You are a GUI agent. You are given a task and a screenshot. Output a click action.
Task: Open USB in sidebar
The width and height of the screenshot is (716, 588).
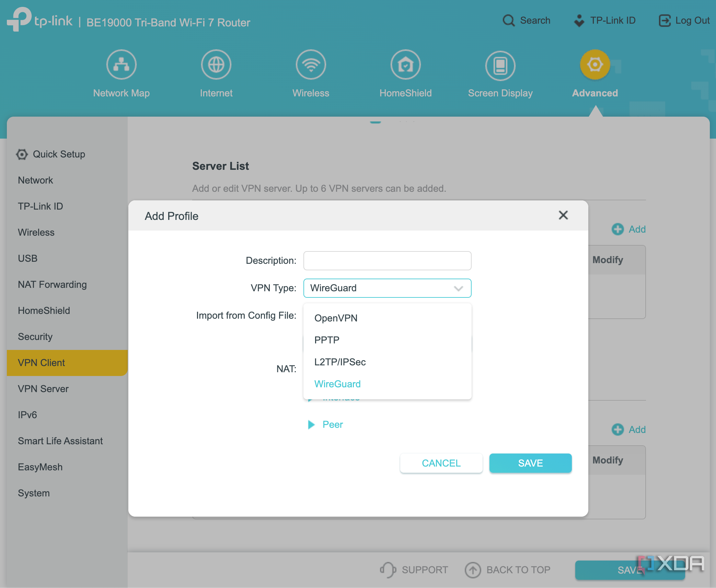(x=67, y=259)
